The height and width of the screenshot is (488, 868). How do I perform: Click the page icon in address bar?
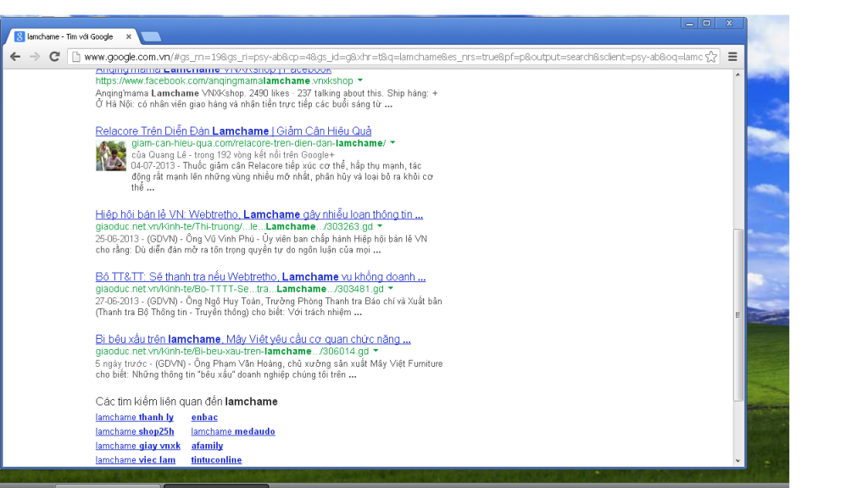pyautogui.click(x=76, y=57)
